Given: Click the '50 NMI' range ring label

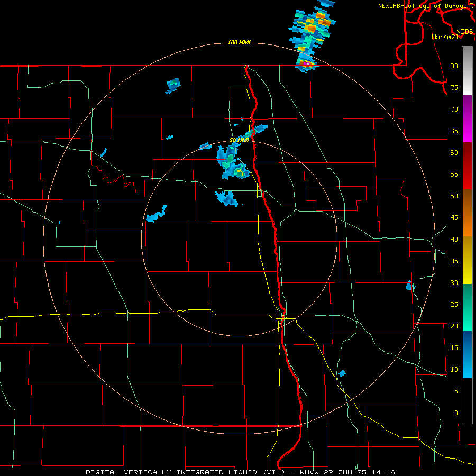Looking at the screenshot, I should [239, 140].
